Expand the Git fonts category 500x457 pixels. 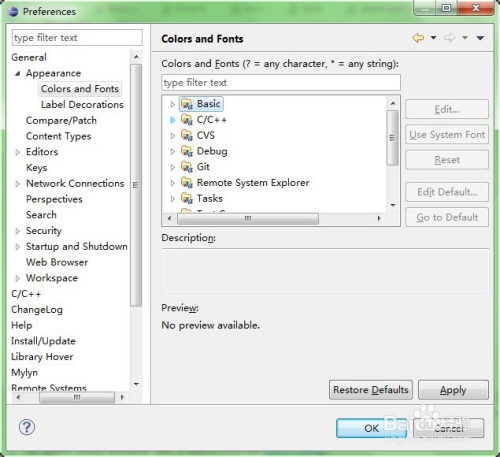pos(172,167)
